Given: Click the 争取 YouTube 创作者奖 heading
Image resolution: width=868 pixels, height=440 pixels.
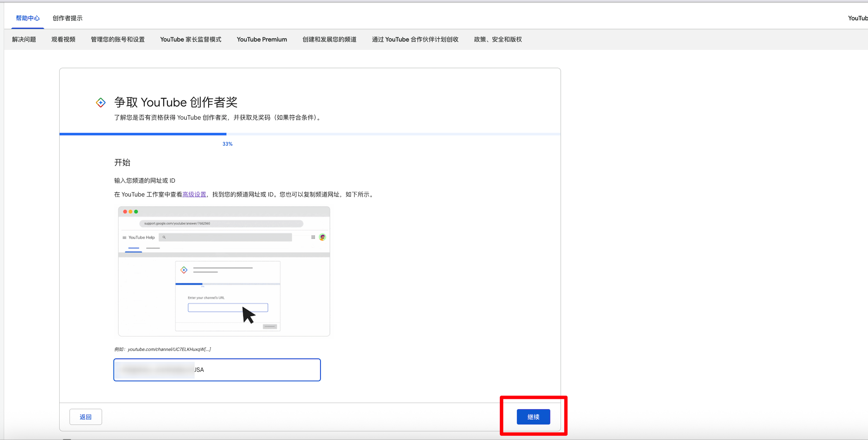Looking at the screenshot, I should [x=175, y=102].
